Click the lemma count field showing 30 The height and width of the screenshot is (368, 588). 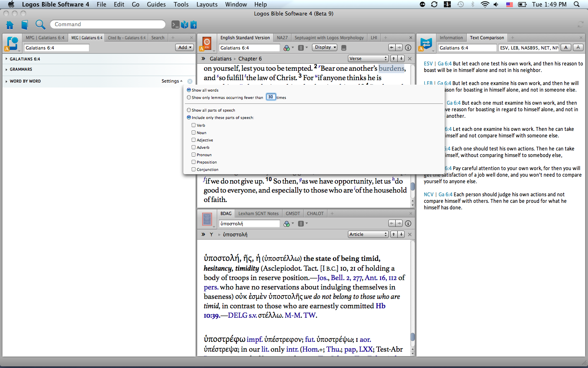271,97
